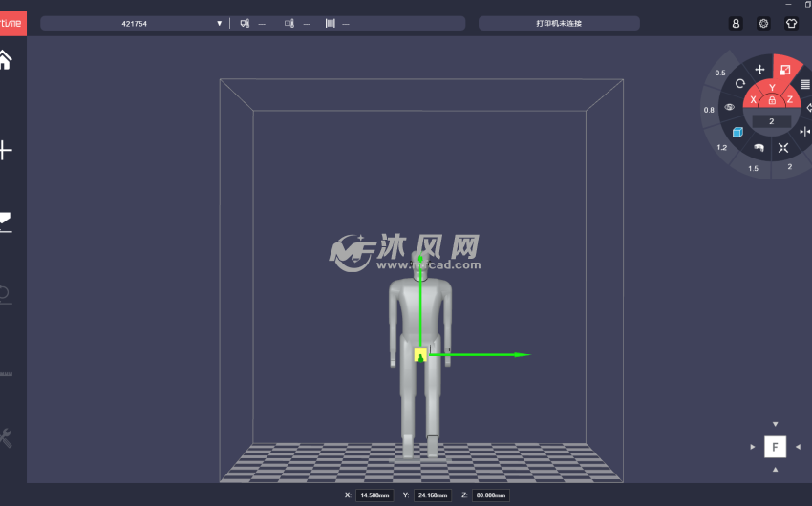The width and height of the screenshot is (812, 506).
Task: Open the settings gear icon
Action: [763, 23]
